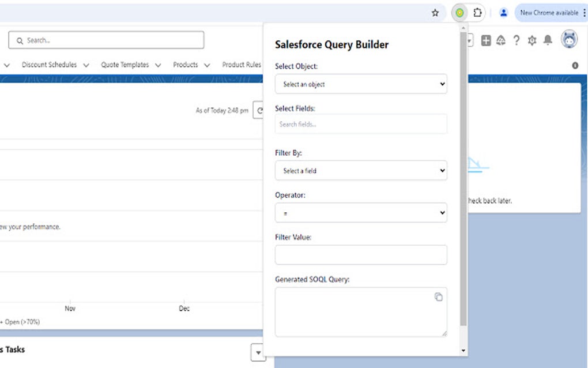The height and width of the screenshot is (368, 588).
Task: Open the global actions plus icon
Action: click(x=485, y=40)
